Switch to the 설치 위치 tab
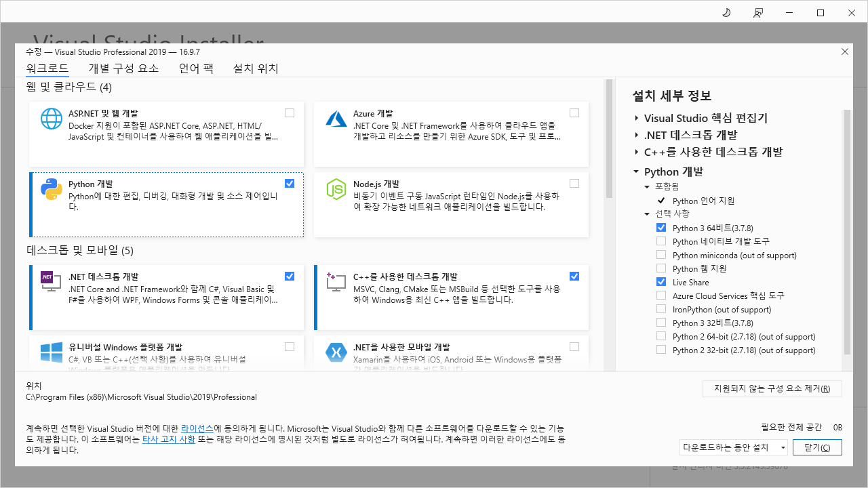The image size is (868, 488). tap(256, 68)
